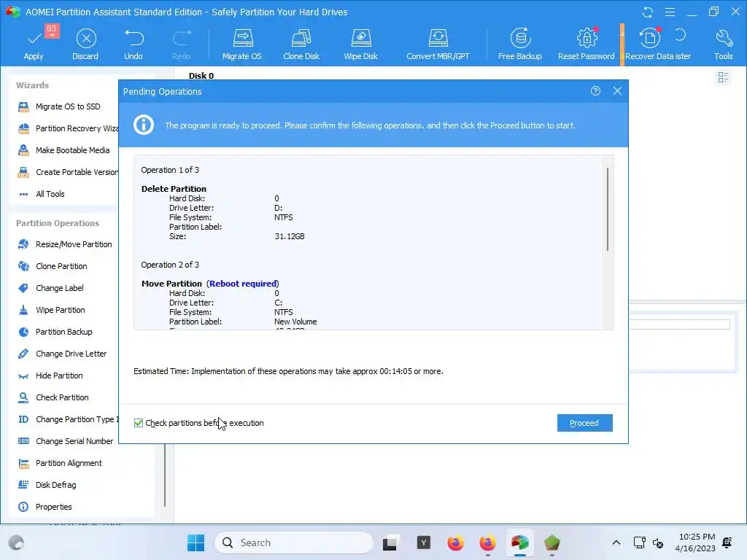Open Create Portable Version wizard
The width and height of the screenshot is (747, 560).
[x=68, y=172]
